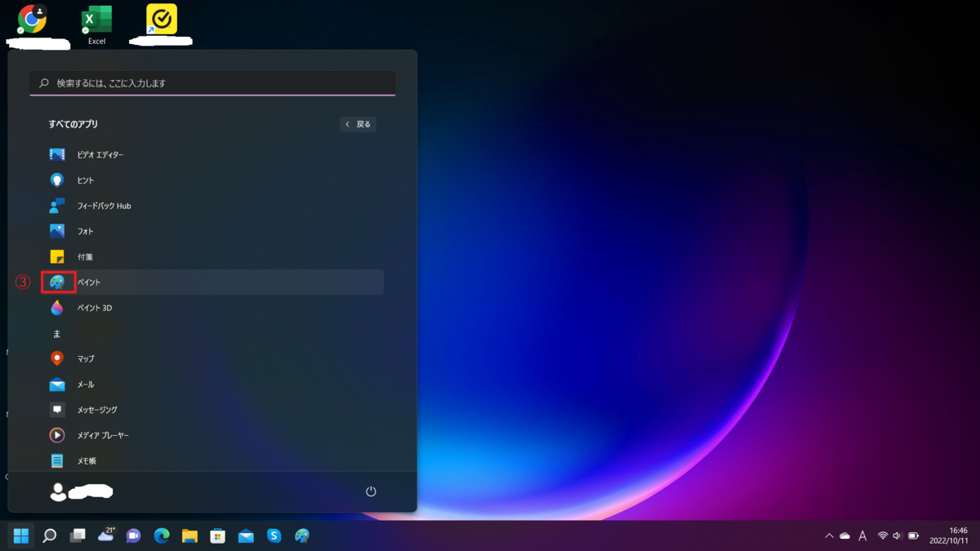Focus the Start menu search field
Viewport: 980px width, 551px height.
click(x=212, y=83)
